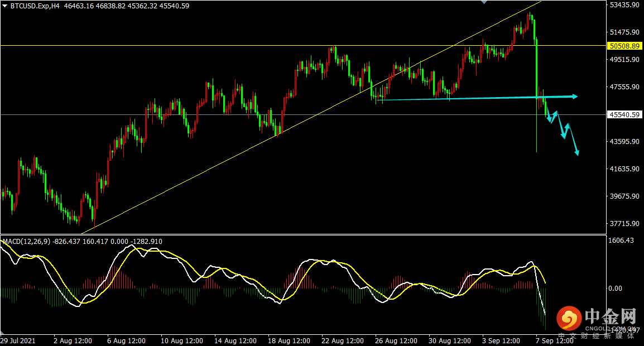Click the MACD scale label 1606.43
Viewport: 644px width, 346px height.
621,241
